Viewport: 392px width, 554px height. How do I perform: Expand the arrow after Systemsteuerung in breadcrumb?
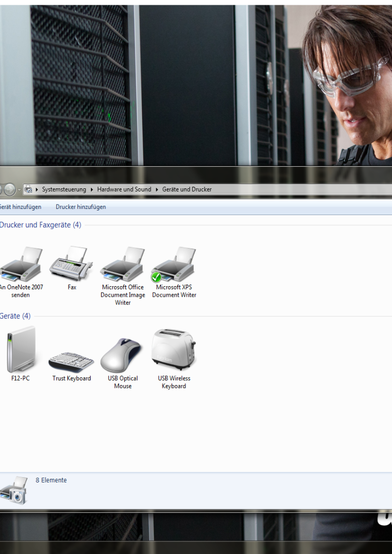point(92,189)
